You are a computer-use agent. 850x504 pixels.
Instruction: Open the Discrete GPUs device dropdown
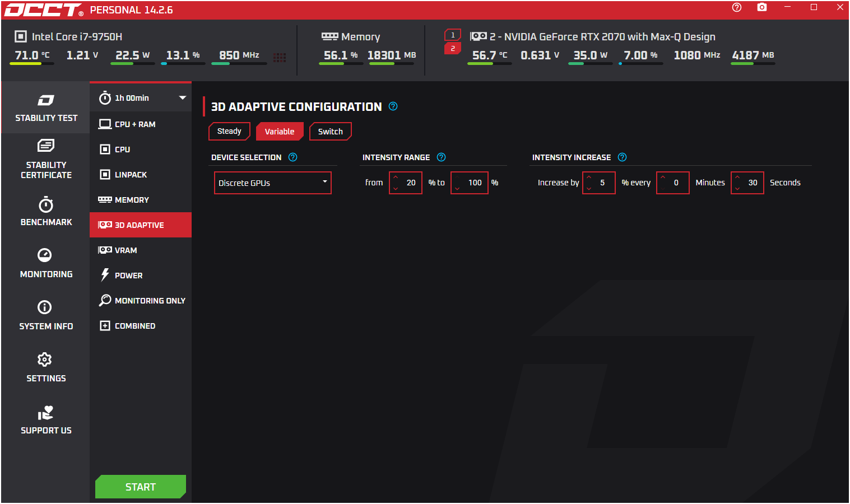pos(273,183)
